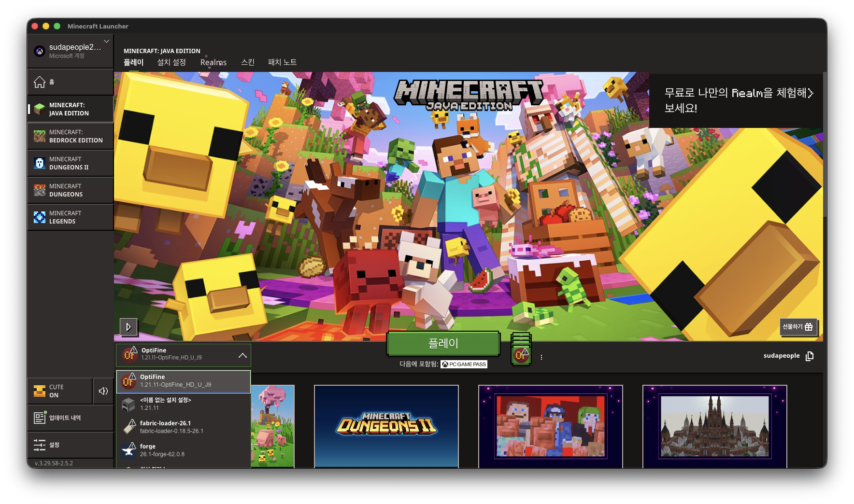The height and width of the screenshot is (504, 854).
Task: Toggle banner animation play control
Action: [128, 327]
